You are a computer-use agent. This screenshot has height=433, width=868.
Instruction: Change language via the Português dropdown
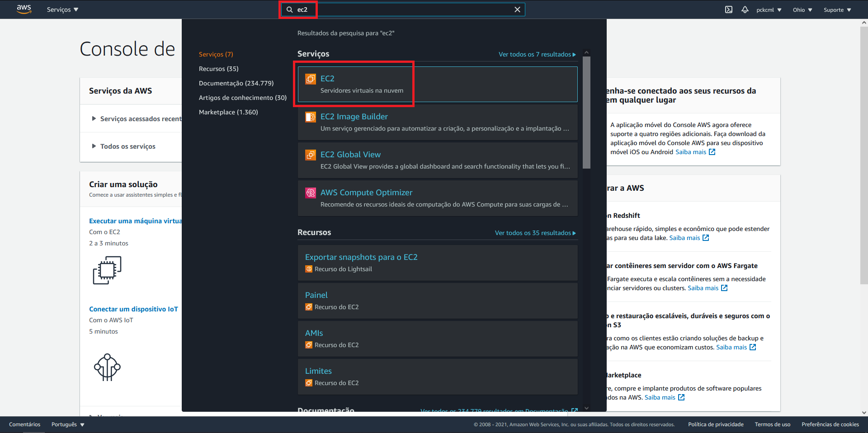click(67, 424)
